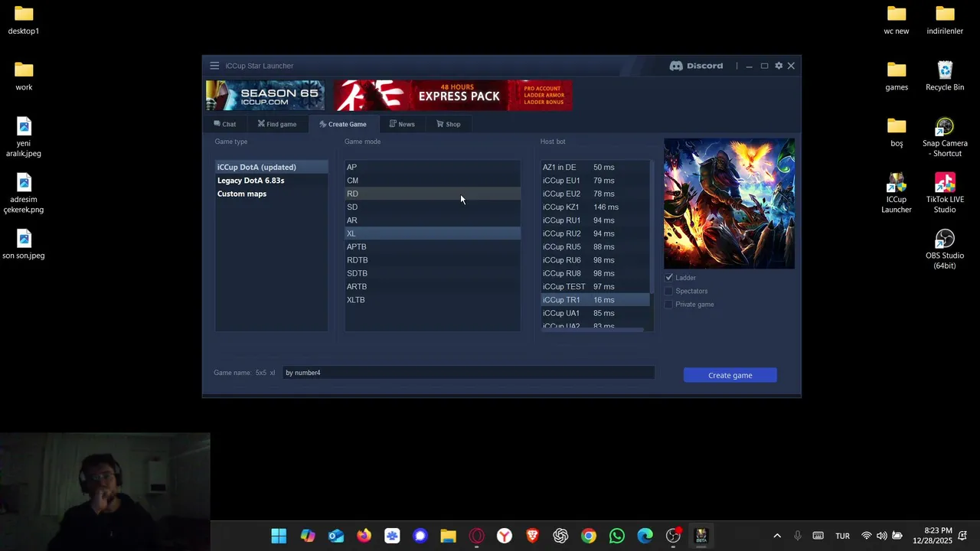Open the desktop1 folder
The image size is (980, 551).
pos(24,21)
